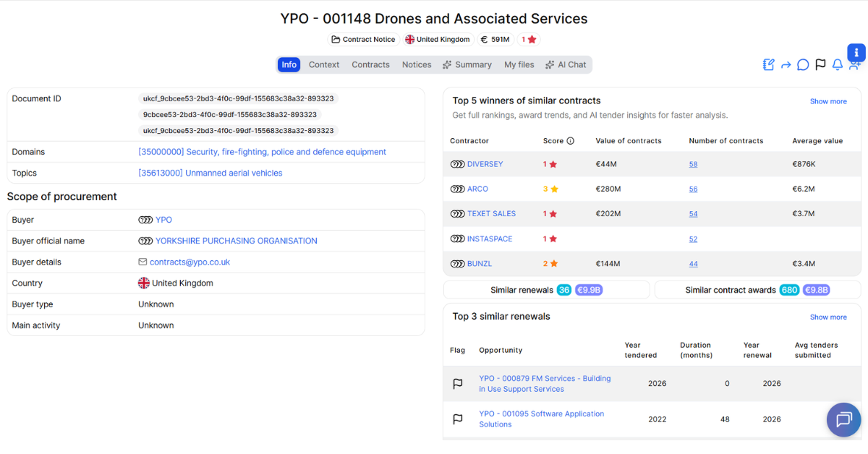Open the Notices tab
The width and height of the screenshot is (868, 454).
(x=417, y=65)
